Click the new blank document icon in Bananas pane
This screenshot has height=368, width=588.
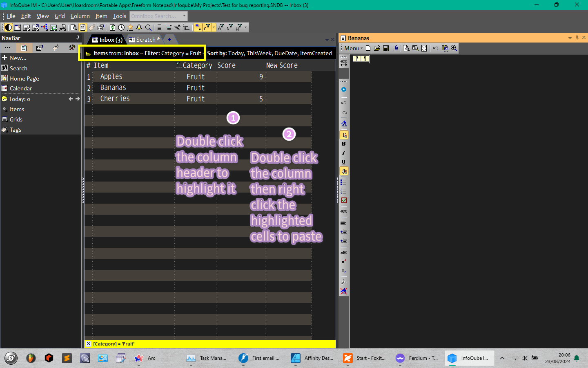click(x=368, y=48)
